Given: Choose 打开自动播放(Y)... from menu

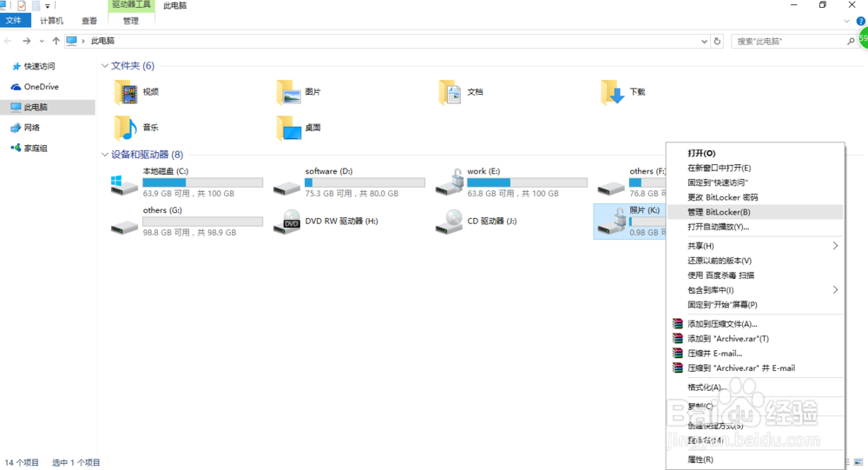Looking at the screenshot, I should 755,227.
